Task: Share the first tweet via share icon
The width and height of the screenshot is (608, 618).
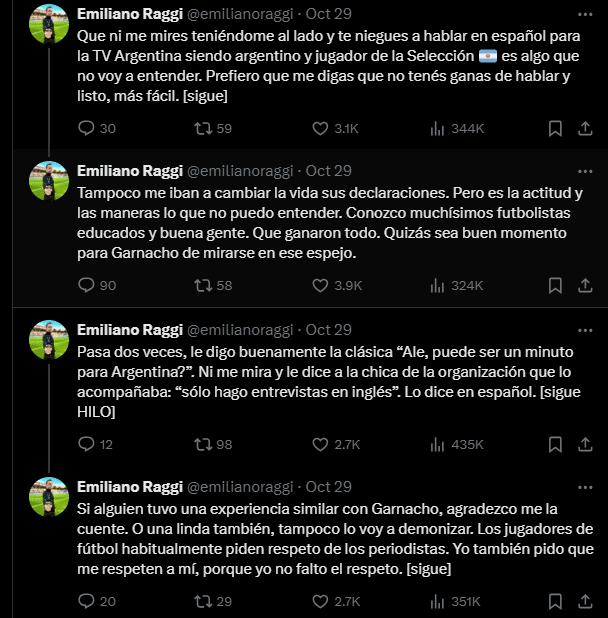Action: click(585, 128)
